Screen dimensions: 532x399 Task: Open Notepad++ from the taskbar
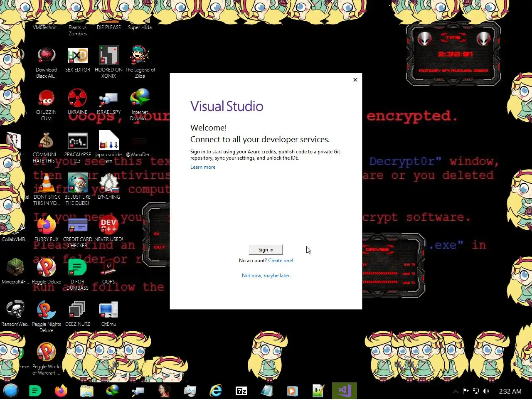click(x=319, y=391)
